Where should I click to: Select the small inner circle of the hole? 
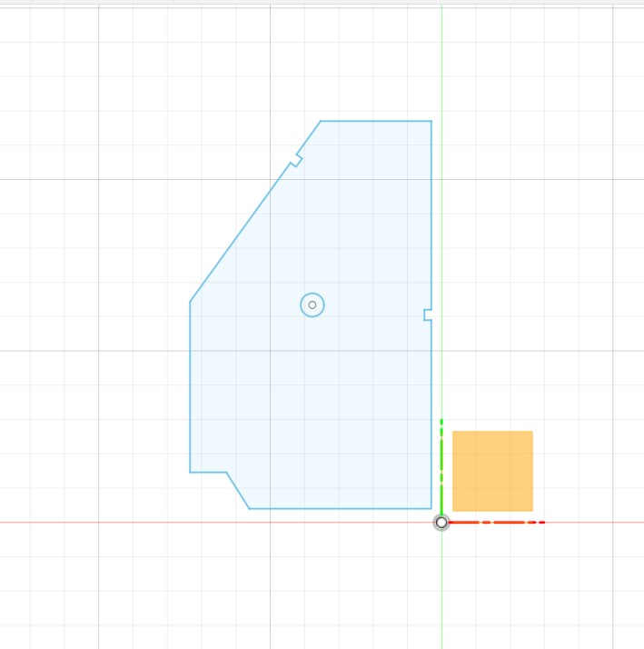tap(312, 305)
